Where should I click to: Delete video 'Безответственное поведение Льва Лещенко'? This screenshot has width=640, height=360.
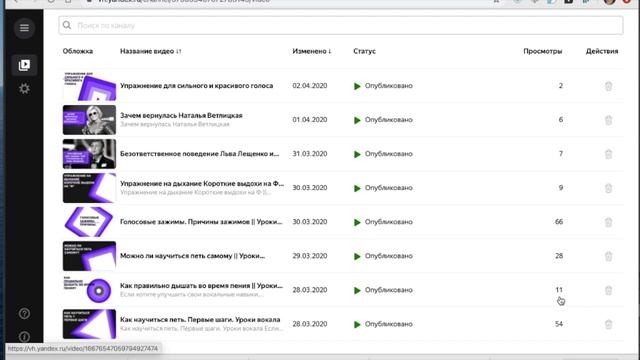pos(608,154)
